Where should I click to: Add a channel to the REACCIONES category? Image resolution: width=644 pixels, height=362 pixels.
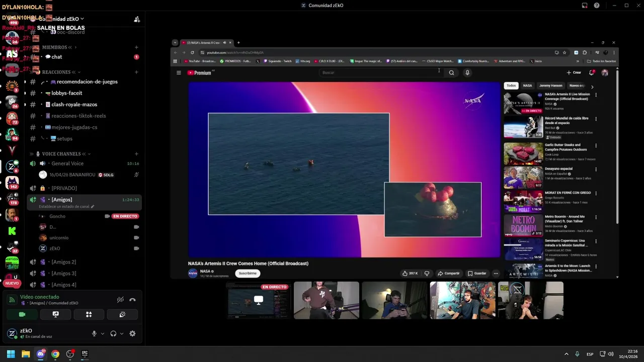136,72
